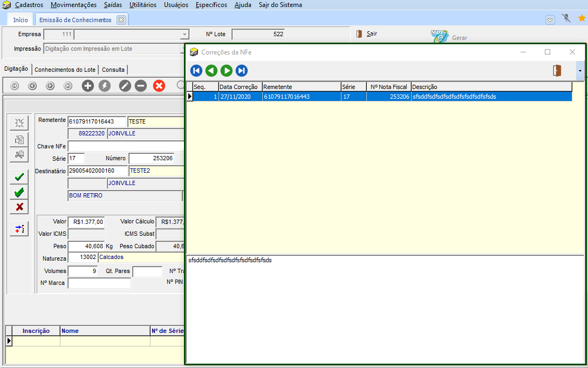Viewport: 588px width, 368px height.
Task: Click the Volumes input field
Action: click(x=83, y=271)
